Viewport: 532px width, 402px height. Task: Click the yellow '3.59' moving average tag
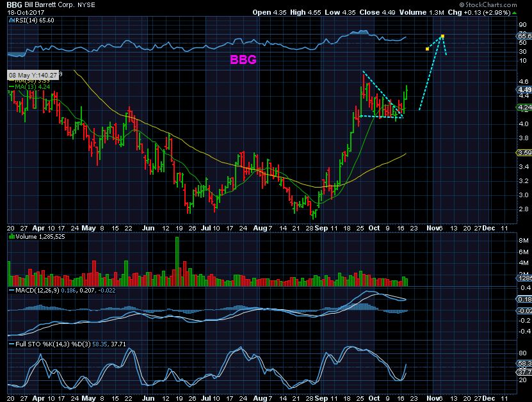[x=524, y=153]
